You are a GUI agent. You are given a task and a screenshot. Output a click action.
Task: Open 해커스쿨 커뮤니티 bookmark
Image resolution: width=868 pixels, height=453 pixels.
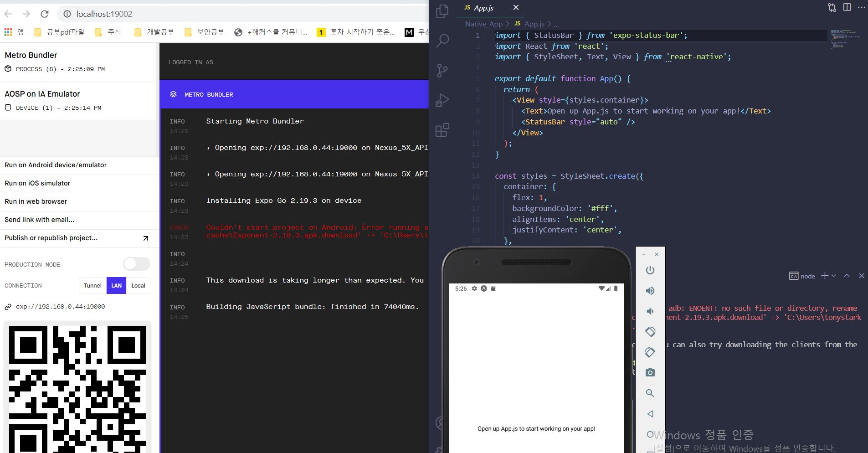point(271,32)
